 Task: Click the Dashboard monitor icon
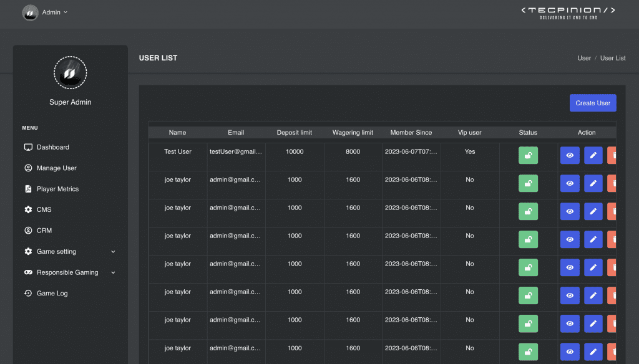click(28, 147)
